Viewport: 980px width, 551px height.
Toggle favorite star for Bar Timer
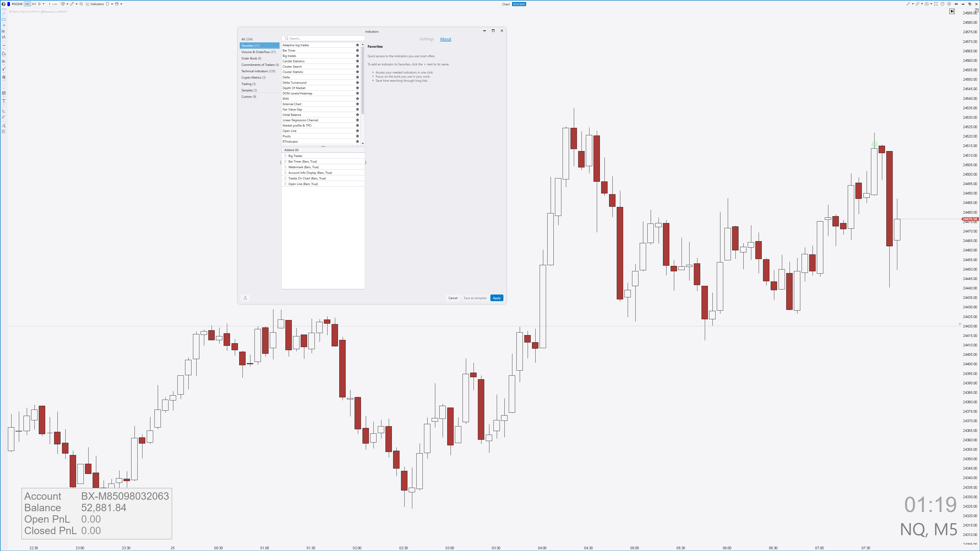357,50
